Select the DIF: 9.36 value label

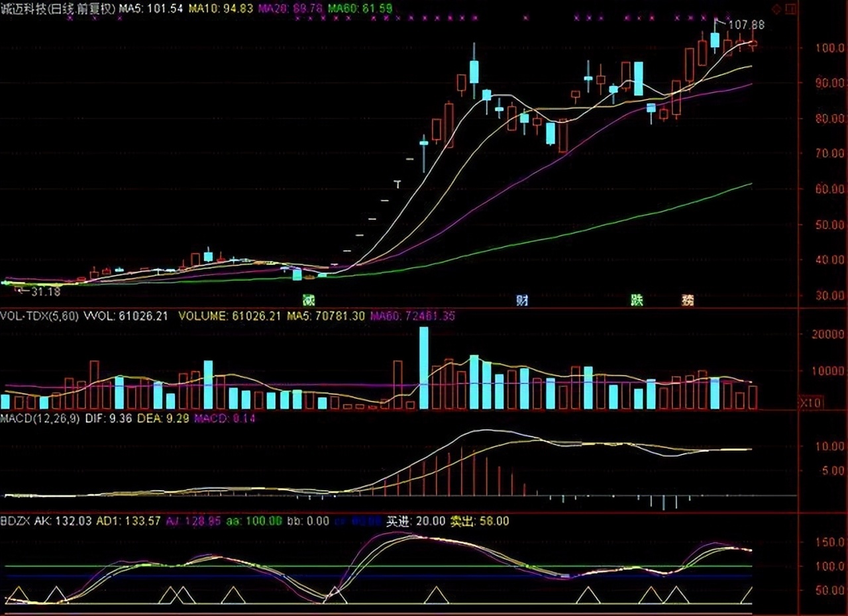(109, 419)
